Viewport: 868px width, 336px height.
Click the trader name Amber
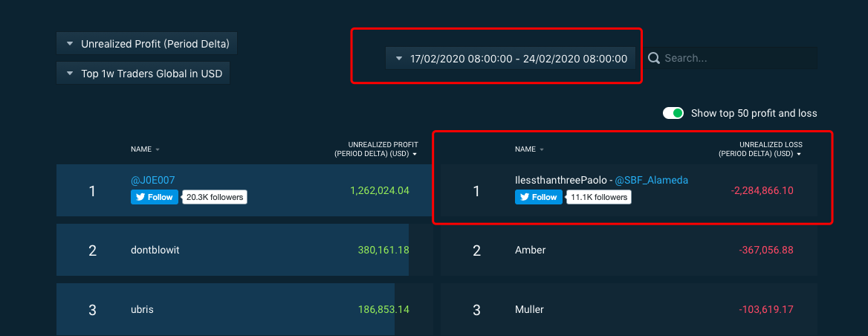coord(531,251)
